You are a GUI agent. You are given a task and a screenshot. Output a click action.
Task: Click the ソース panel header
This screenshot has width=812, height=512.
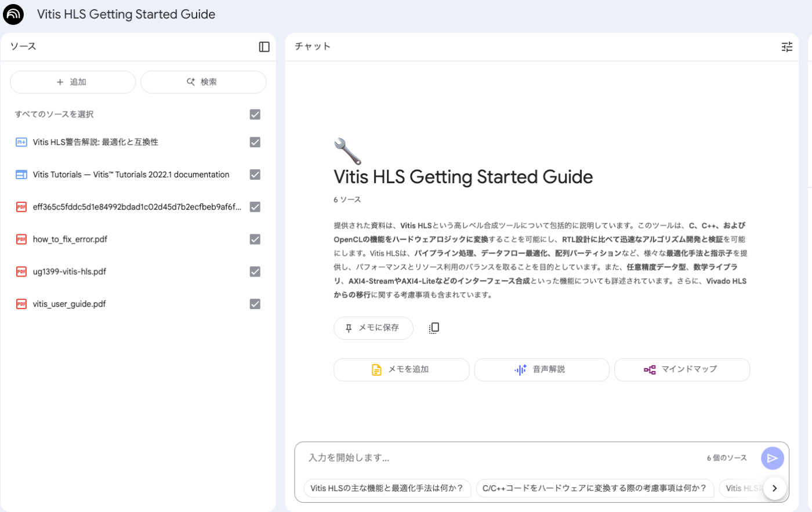click(x=23, y=46)
